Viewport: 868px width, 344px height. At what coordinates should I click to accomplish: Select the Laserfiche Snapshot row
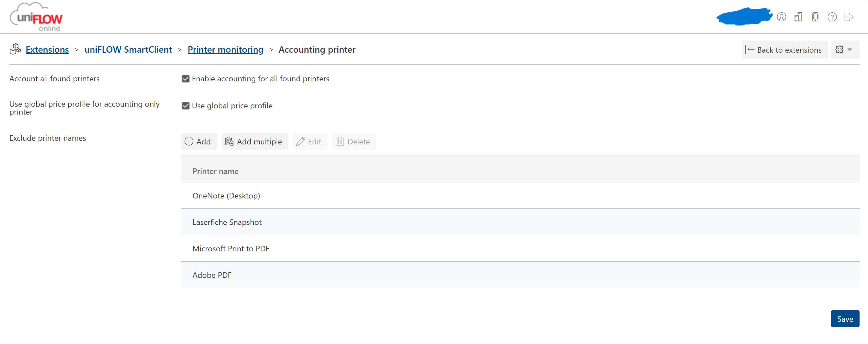[x=520, y=222]
